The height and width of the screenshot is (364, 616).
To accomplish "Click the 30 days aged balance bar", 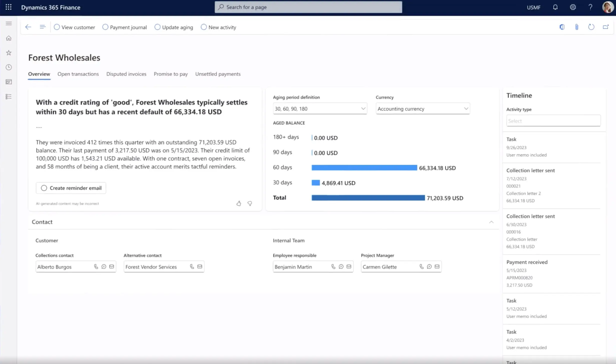I will 315,183.
